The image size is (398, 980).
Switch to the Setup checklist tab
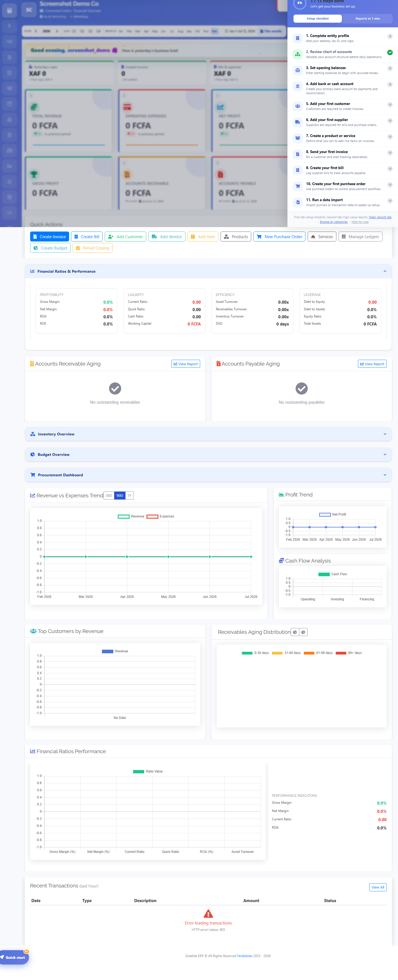(x=318, y=19)
